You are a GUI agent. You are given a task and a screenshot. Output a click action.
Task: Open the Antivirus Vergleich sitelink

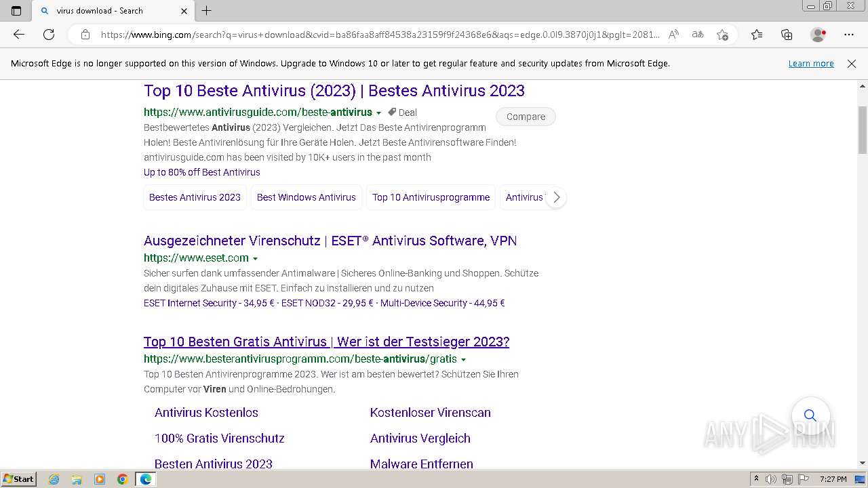pos(420,439)
